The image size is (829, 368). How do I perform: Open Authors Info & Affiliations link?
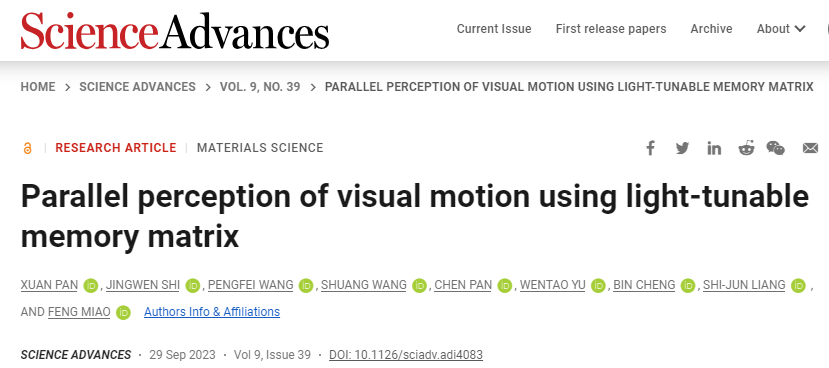[x=212, y=312]
